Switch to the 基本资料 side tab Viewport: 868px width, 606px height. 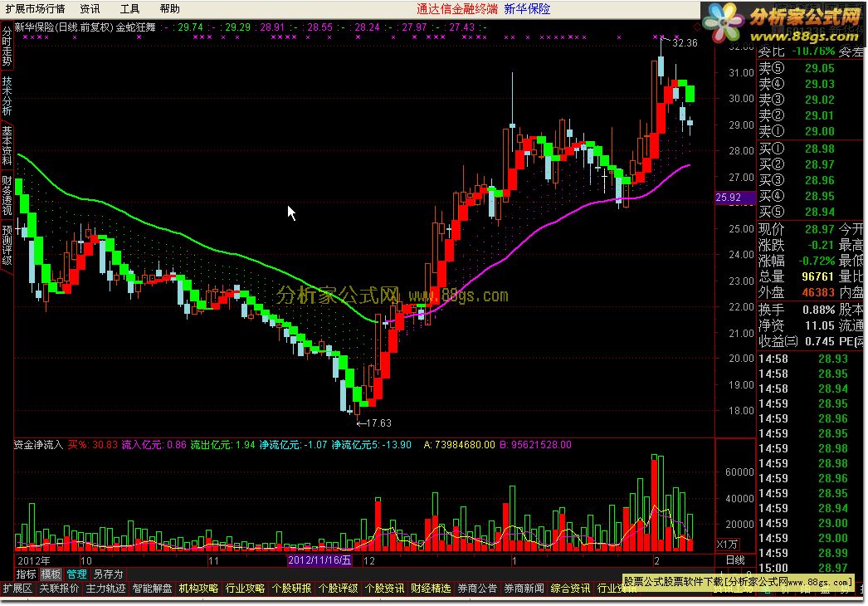(7, 145)
